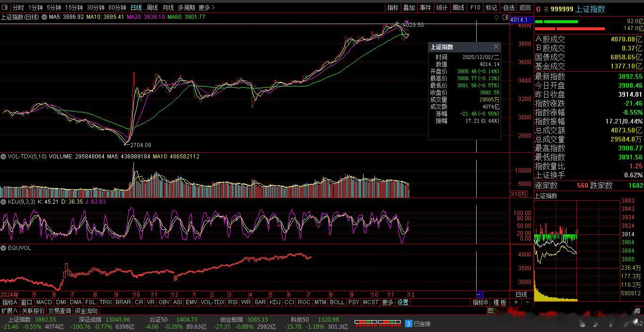The height and width of the screenshot is (332, 644).
Task: Apply the TRIX indicator
Action: click(x=106, y=302)
